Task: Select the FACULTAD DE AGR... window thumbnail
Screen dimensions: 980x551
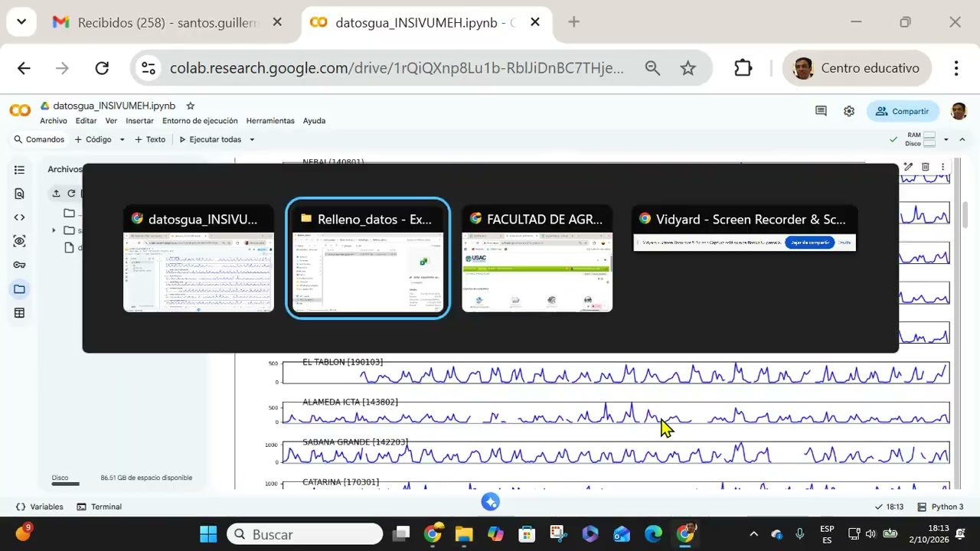Action: point(537,258)
